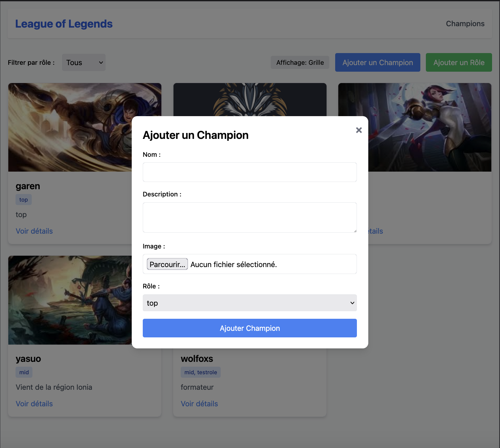Toggle Affichage: Grille view button

[x=300, y=62]
